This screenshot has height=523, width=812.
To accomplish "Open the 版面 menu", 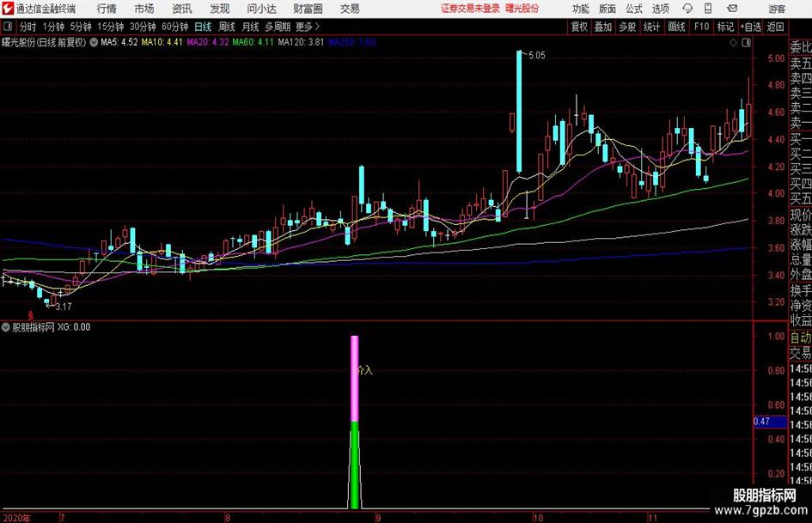I will tap(607, 9).
